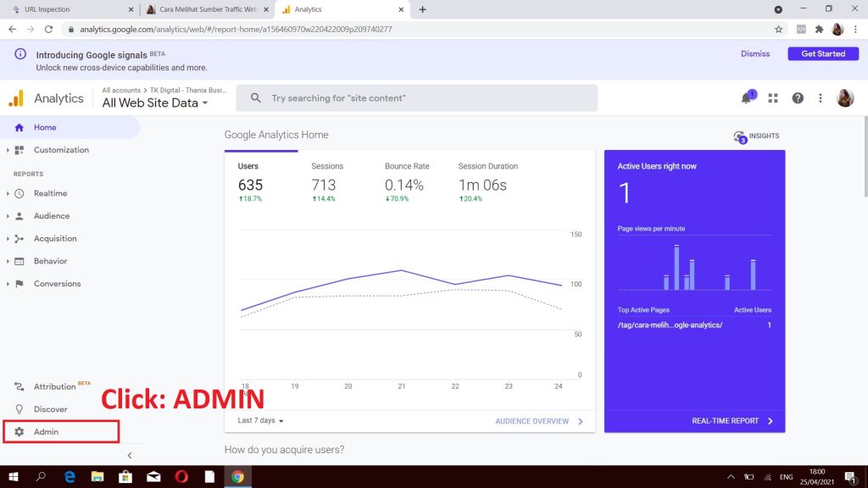The width and height of the screenshot is (868, 488).
Task: Click the page vertical scrollbar
Action: (865, 157)
